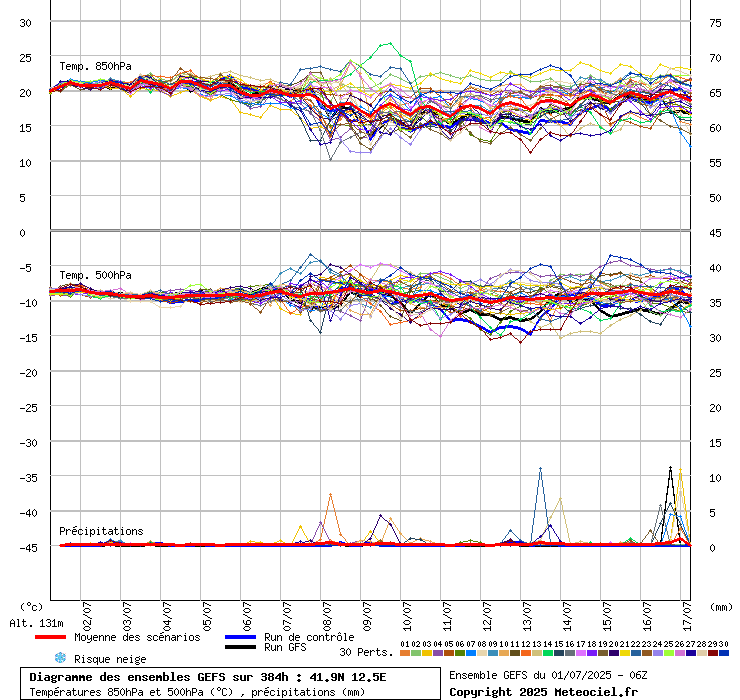
Task: Click the 02/07 date axis label
Action: [87, 616]
